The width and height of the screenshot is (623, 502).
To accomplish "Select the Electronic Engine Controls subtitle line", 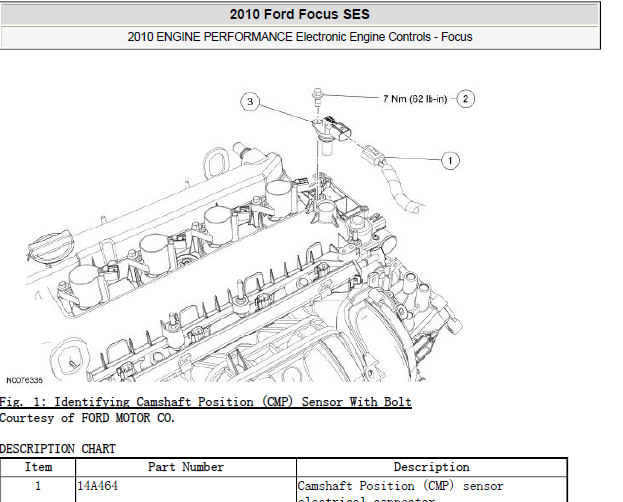I will (x=300, y=37).
